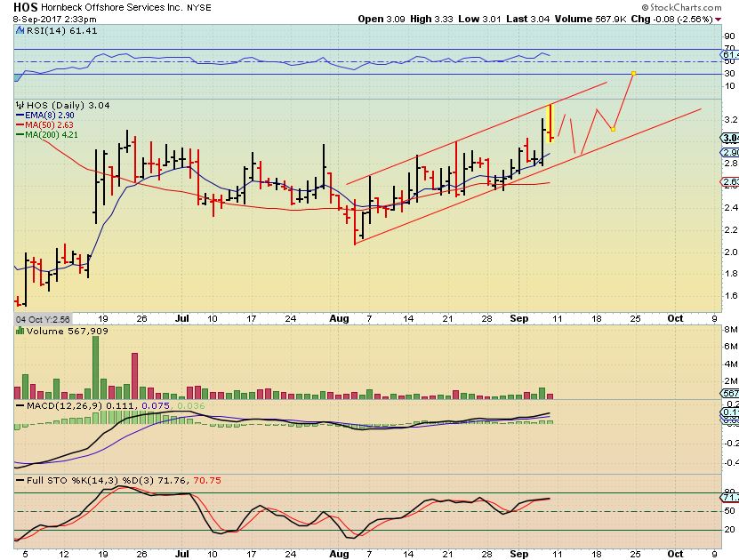Click the Hornbeck Offshore Services Inc. name

tap(112, 7)
